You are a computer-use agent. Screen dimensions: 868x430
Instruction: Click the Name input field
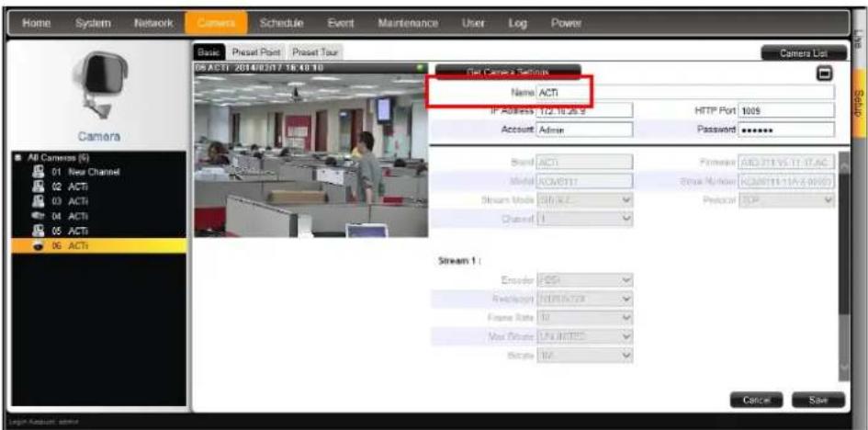[685, 93]
